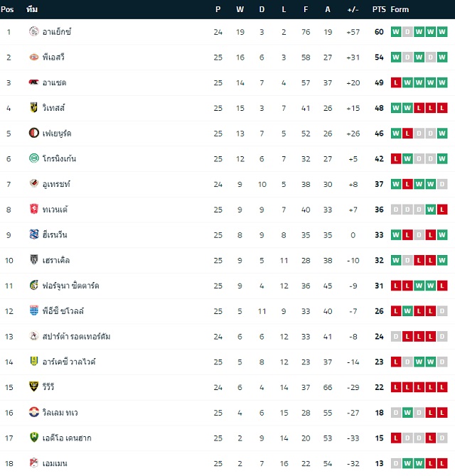Viewport: 455px width, 476px height.
Task: Click the Groningen green club logo
Action: point(33,158)
